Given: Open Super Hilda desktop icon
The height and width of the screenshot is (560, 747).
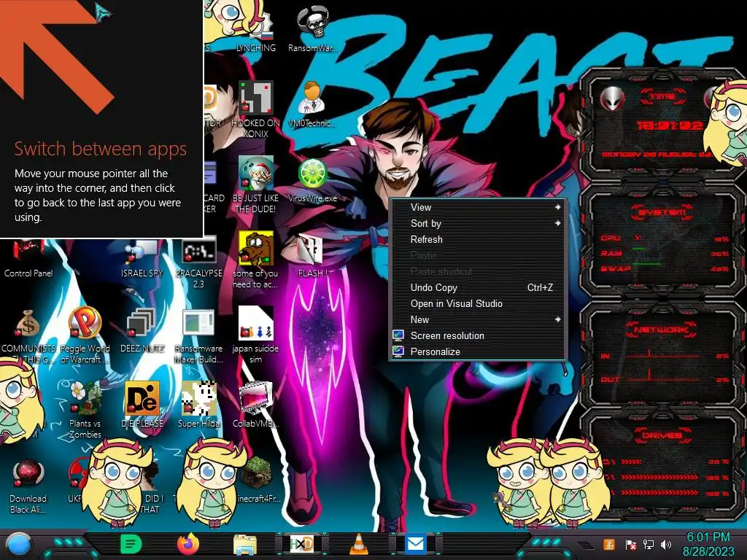Looking at the screenshot, I should [198, 405].
